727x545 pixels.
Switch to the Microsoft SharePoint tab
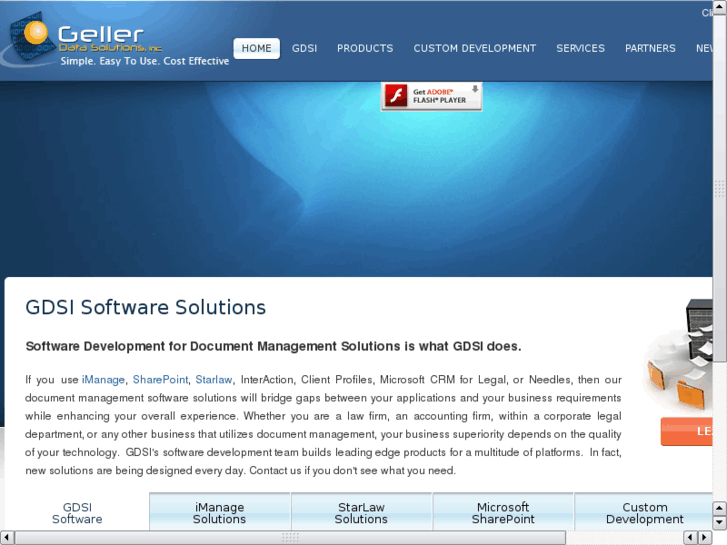pyautogui.click(x=503, y=512)
